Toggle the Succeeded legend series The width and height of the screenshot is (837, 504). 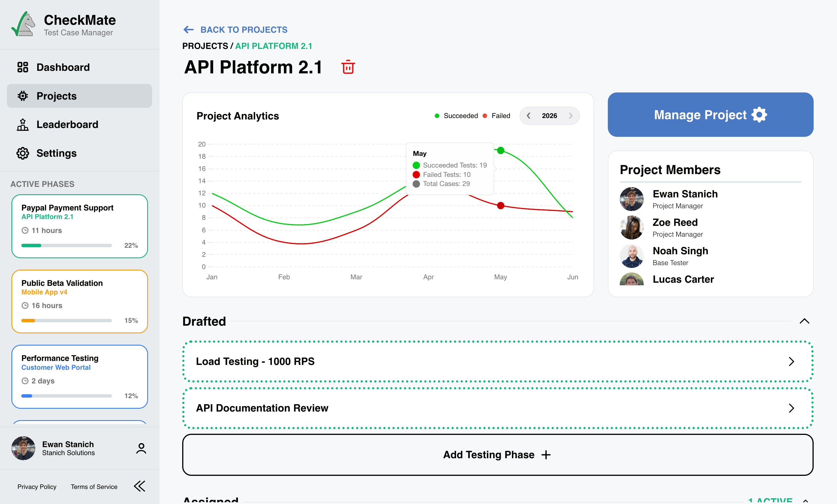click(456, 116)
